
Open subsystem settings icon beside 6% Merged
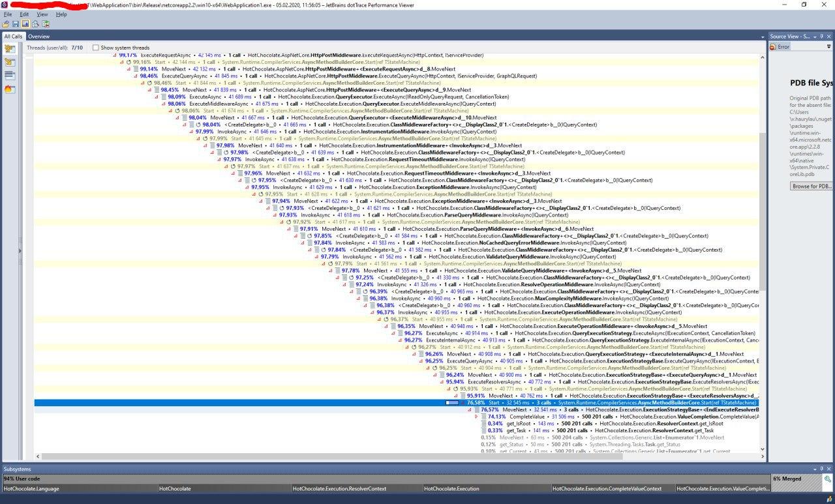pos(827,479)
